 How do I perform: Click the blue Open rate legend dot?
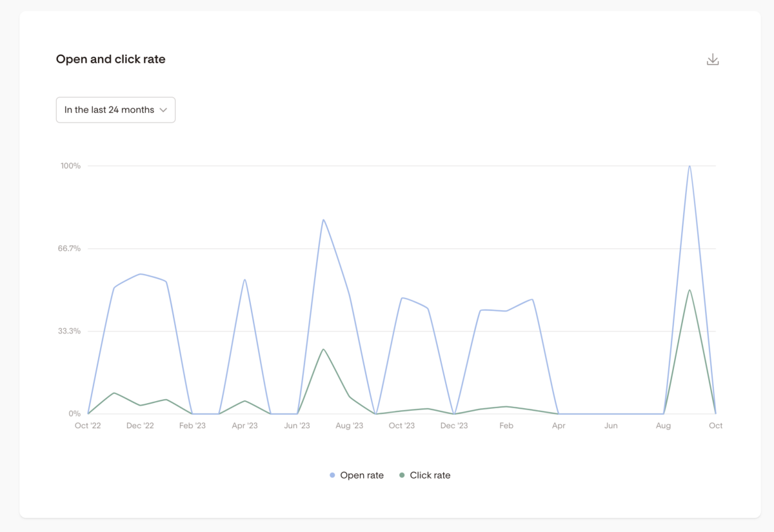332,475
